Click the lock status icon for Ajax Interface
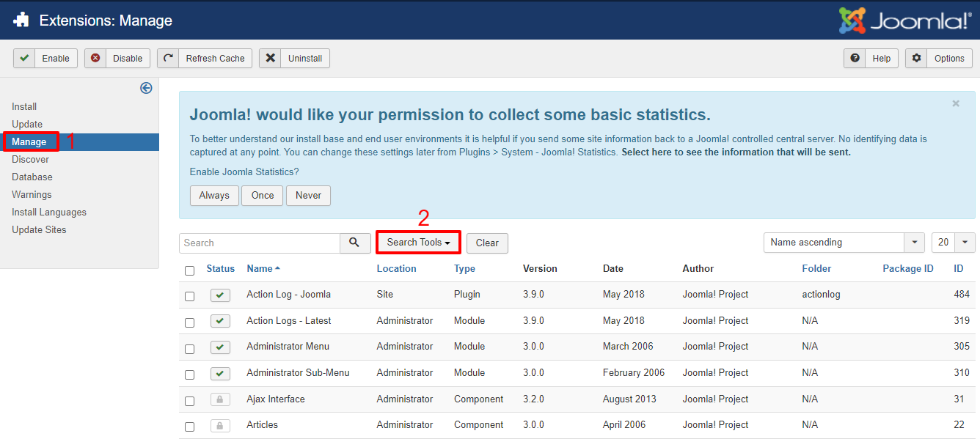980x439 pixels. (x=220, y=399)
